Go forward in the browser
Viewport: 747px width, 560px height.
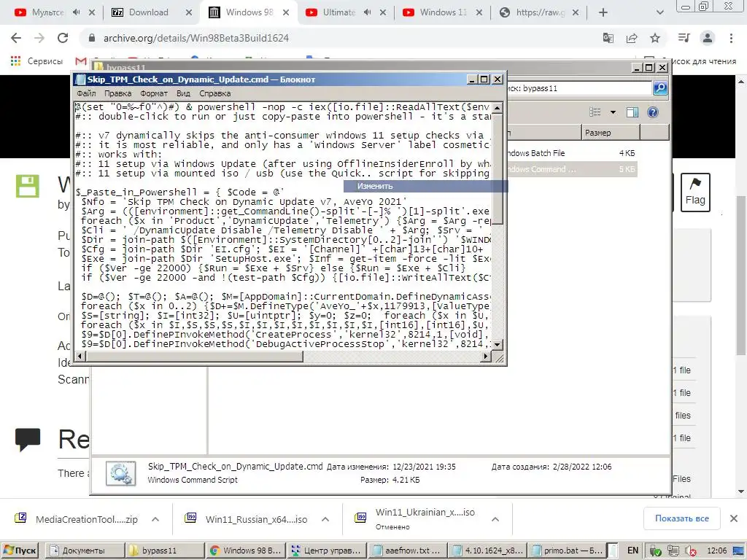click(x=39, y=38)
